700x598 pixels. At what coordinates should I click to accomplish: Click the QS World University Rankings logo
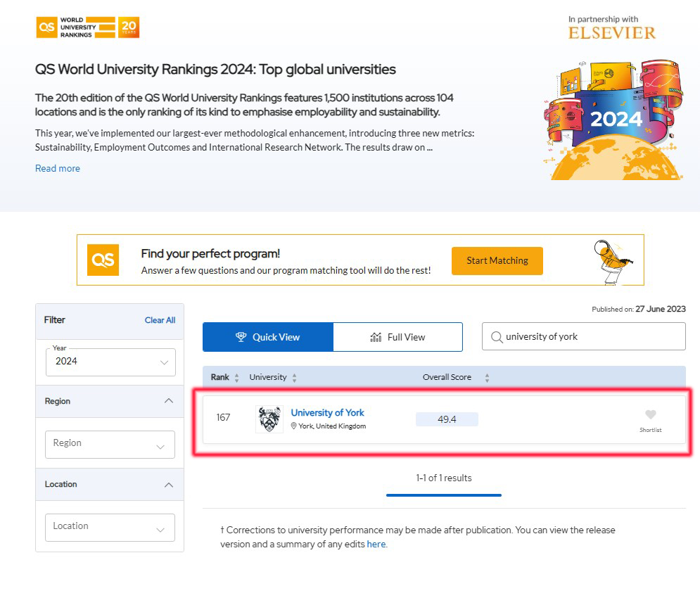click(x=87, y=27)
